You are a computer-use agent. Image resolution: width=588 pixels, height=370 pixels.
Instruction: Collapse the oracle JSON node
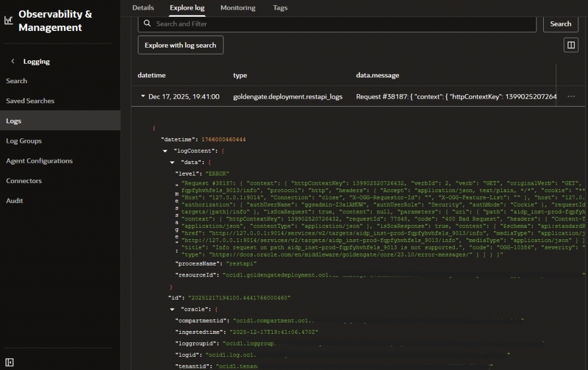pos(172,309)
